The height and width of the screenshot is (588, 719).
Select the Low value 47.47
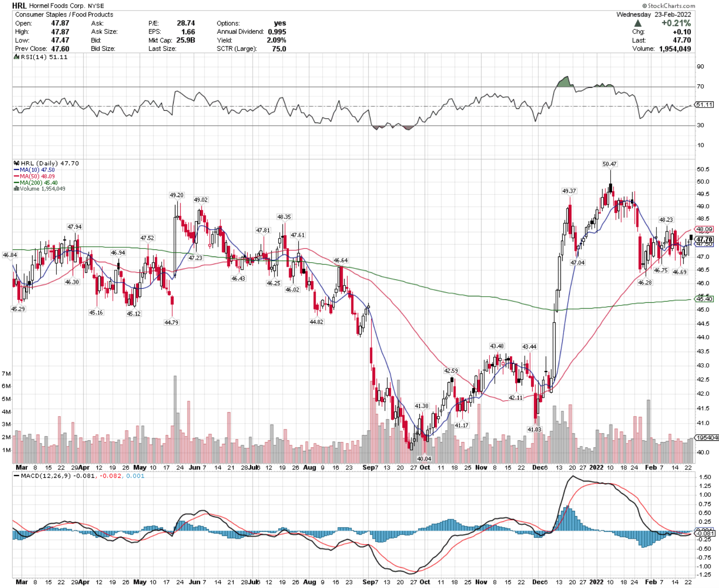point(60,40)
